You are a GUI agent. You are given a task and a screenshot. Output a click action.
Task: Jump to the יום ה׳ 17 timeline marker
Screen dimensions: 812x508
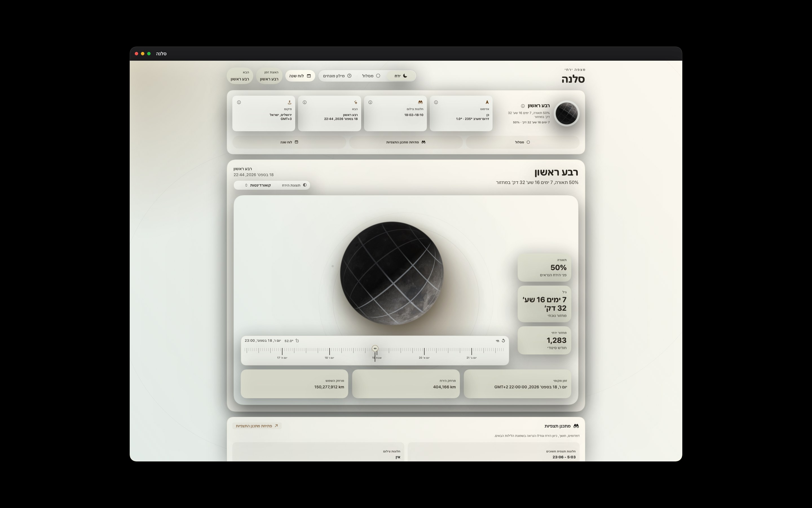pyautogui.click(x=282, y=358)
